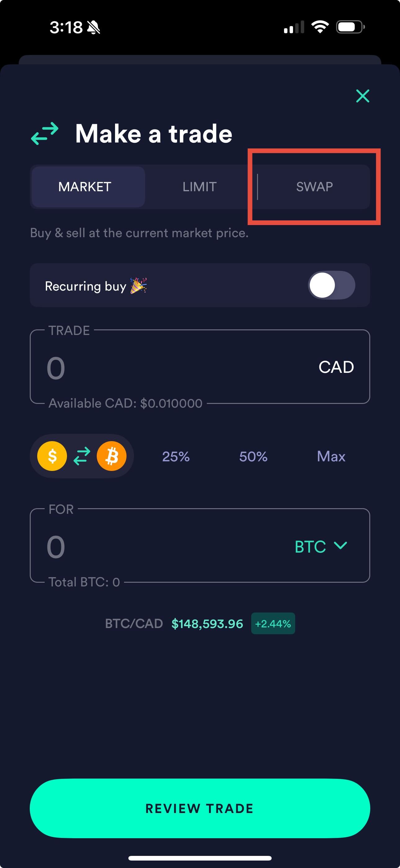This screenshot has height=868, width=400.
Task: Open the BTC currency dropdown
Action: pyautogui.click(x=321, y=546)
